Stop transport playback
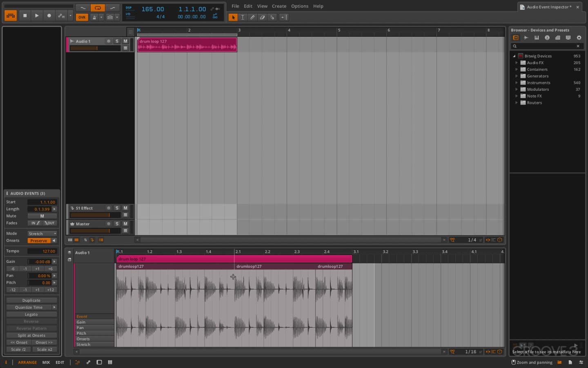 25,16
